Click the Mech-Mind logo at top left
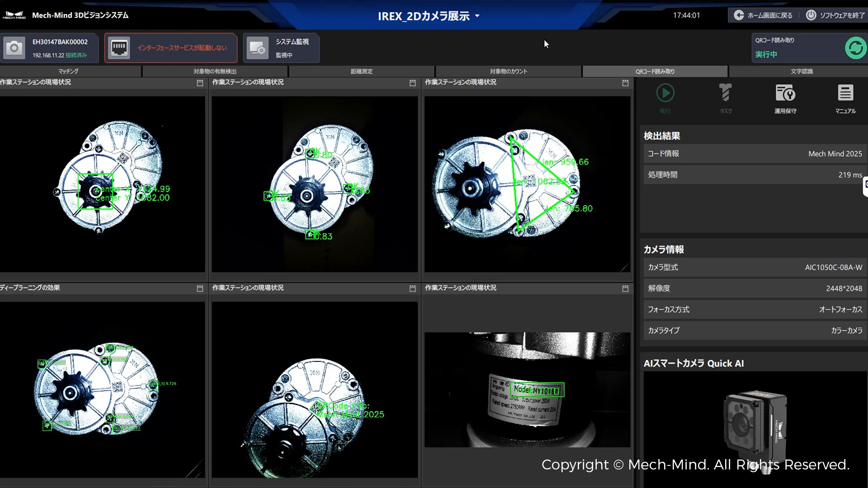 pos(14,14)
